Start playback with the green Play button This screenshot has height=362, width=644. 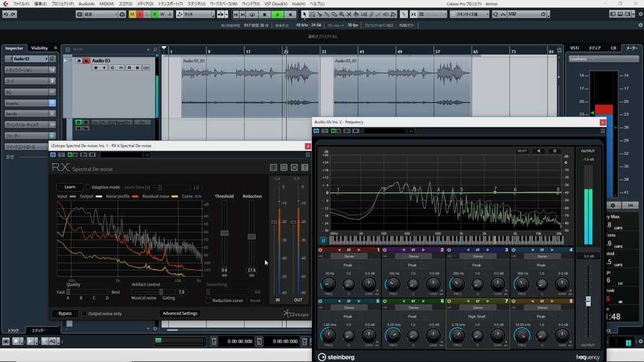[277, 14]
